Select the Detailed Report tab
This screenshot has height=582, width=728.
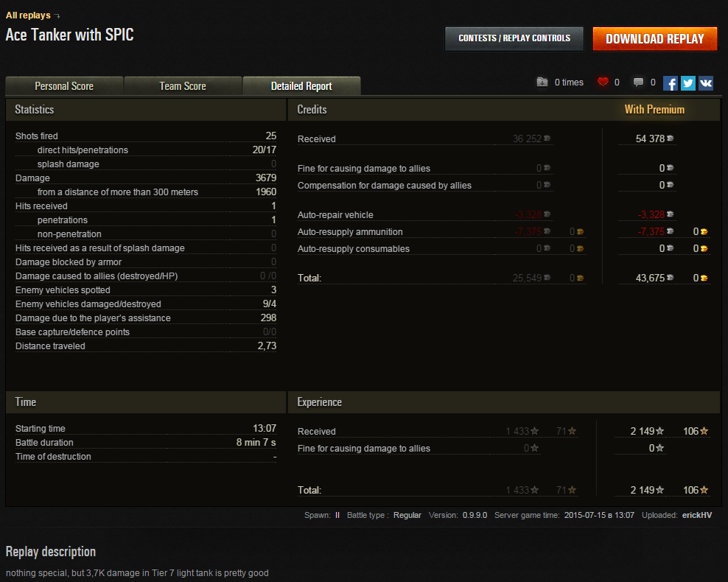click(301, 86)
